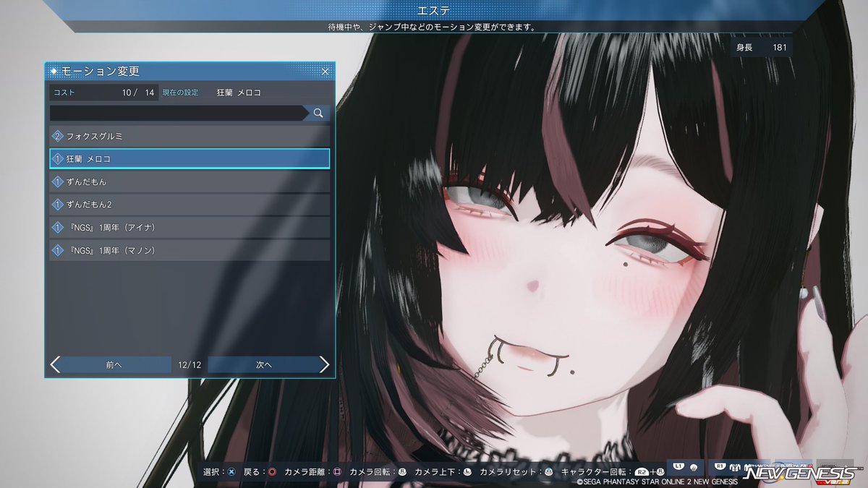
Task: Click the キャラクター回転 R2 button icon
Action: pos(641,471)
